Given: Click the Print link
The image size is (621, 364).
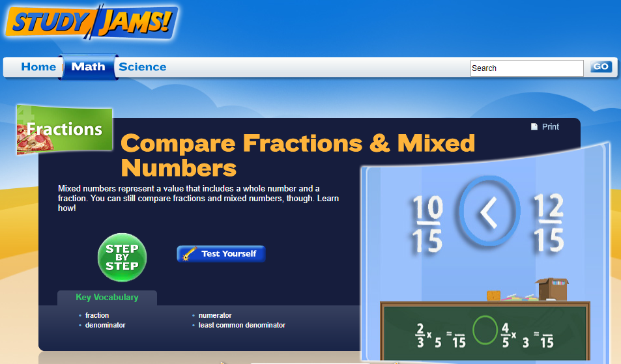Looking at the screenshot, I should click(550, 126).
